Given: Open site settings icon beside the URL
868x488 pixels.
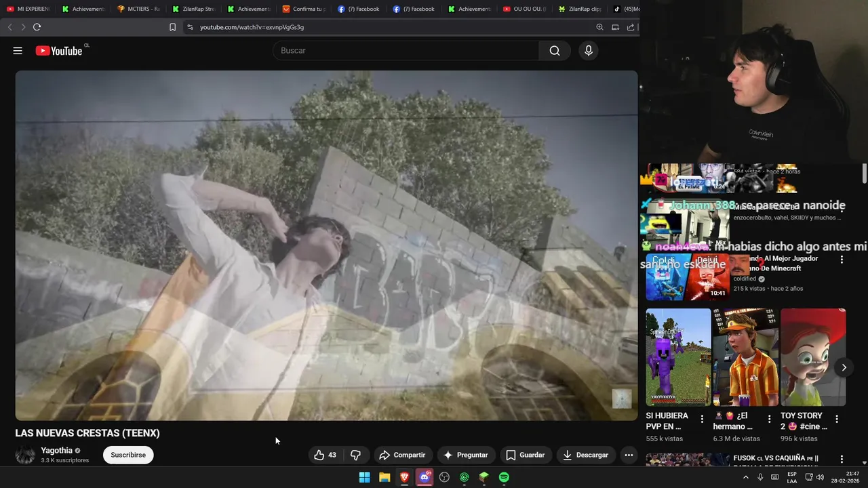Looking at the screenshot, I should [x=190, y=27].
